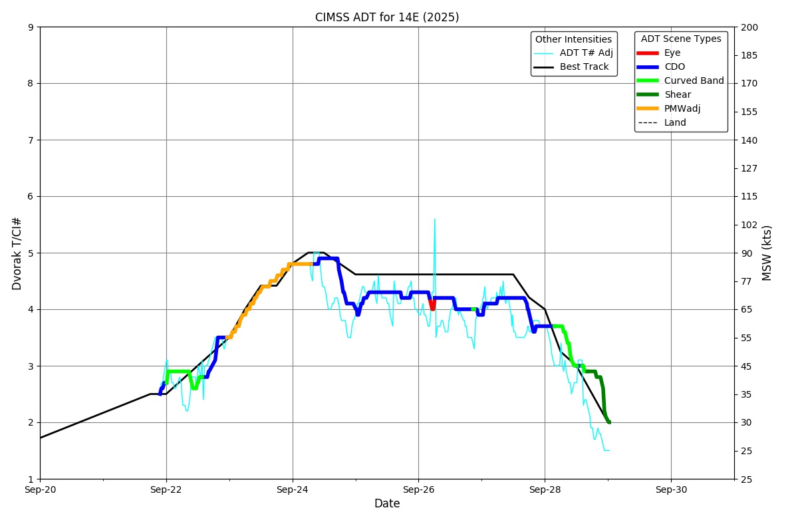Click the Sep-30 date tick label
The image size is (798, 532).
[x=671, y=489]
